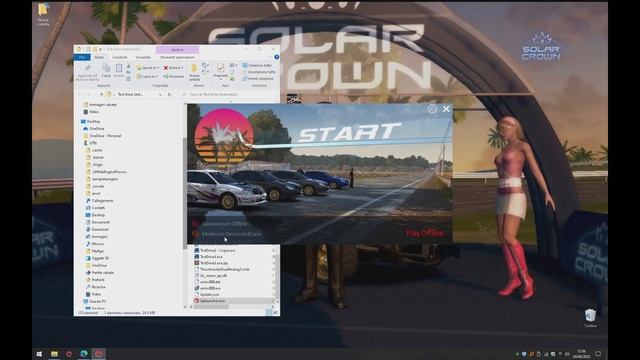
Task: Click the navigation pane vertical scrollbar
Action: 184,192
